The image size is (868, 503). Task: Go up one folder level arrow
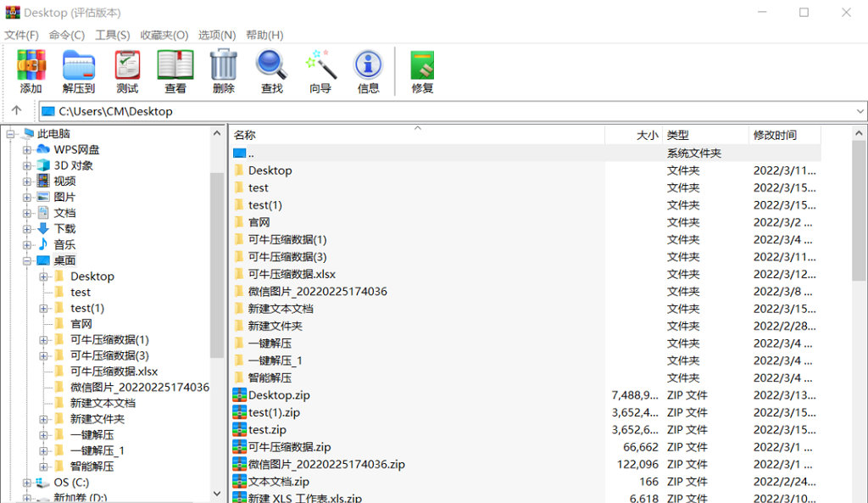click(17, 110)
